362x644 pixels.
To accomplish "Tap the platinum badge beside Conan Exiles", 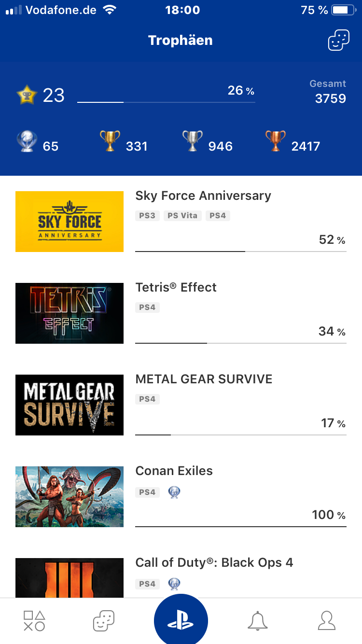I will [174, 492].
